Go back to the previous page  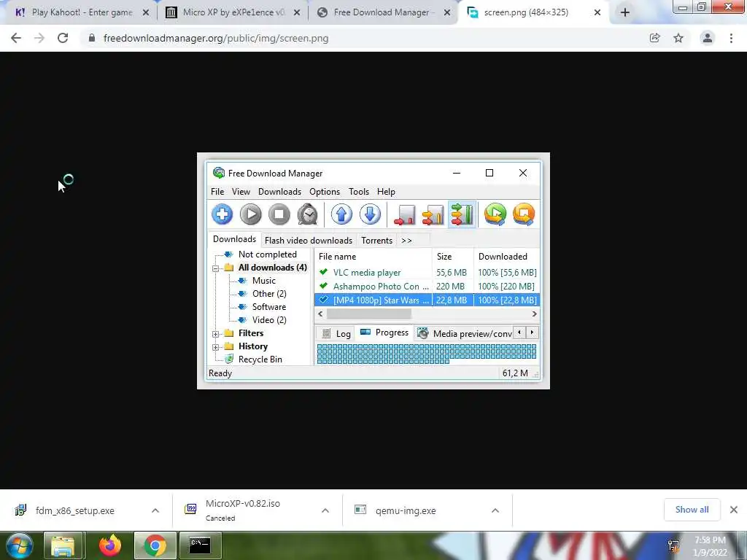click(x=16, y=38)
